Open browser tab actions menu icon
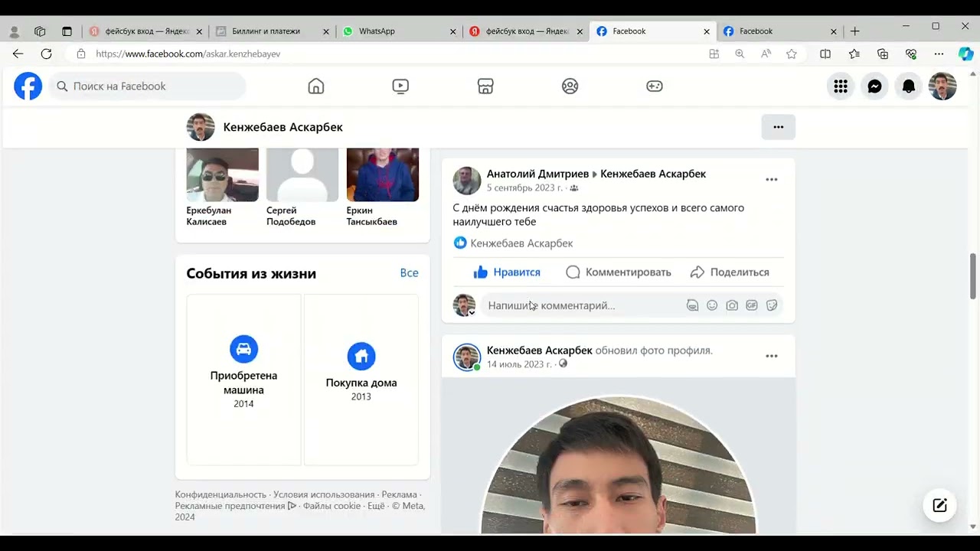This screenshot has height=551, width=980. 67,31
